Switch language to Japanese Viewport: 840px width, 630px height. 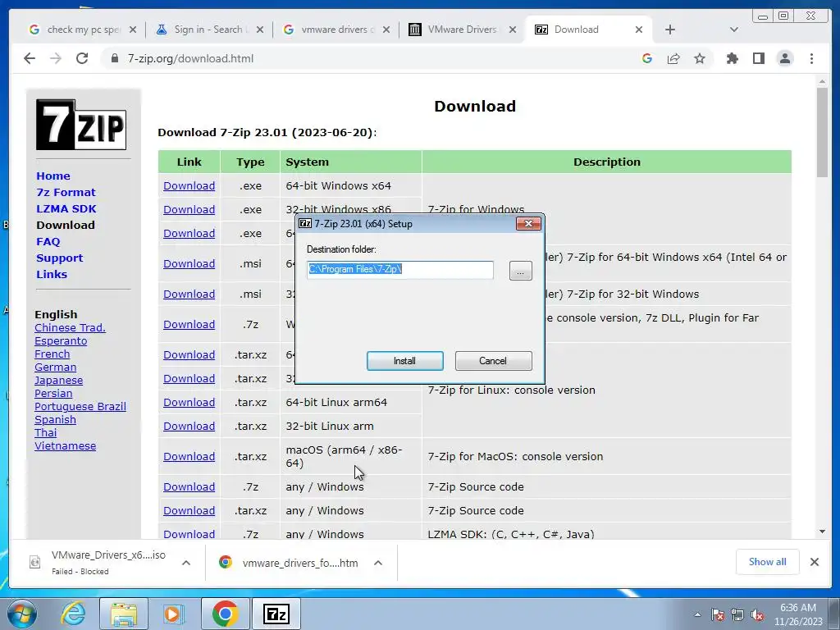pos(58,381)
